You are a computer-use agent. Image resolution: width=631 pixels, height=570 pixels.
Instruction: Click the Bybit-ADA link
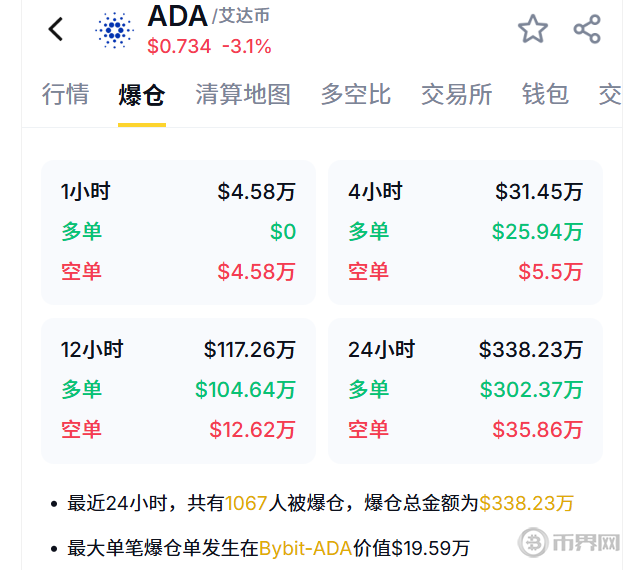(305, 548)
